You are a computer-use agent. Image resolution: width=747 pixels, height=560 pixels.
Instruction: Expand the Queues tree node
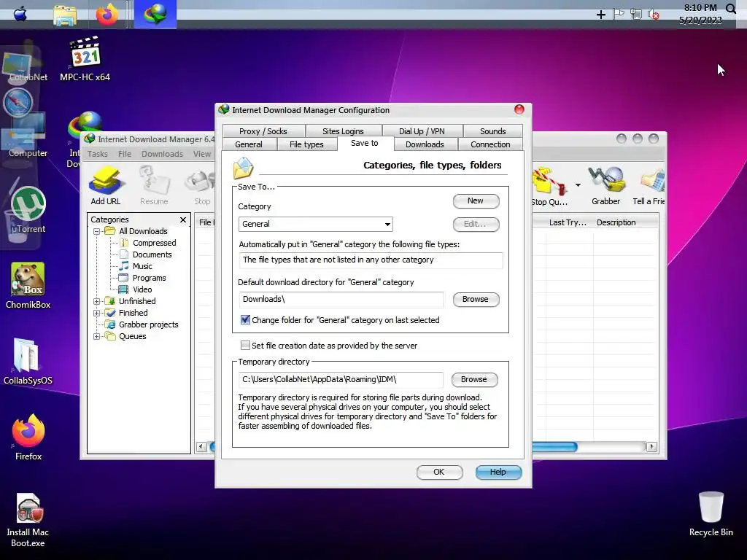pos(97,336)
